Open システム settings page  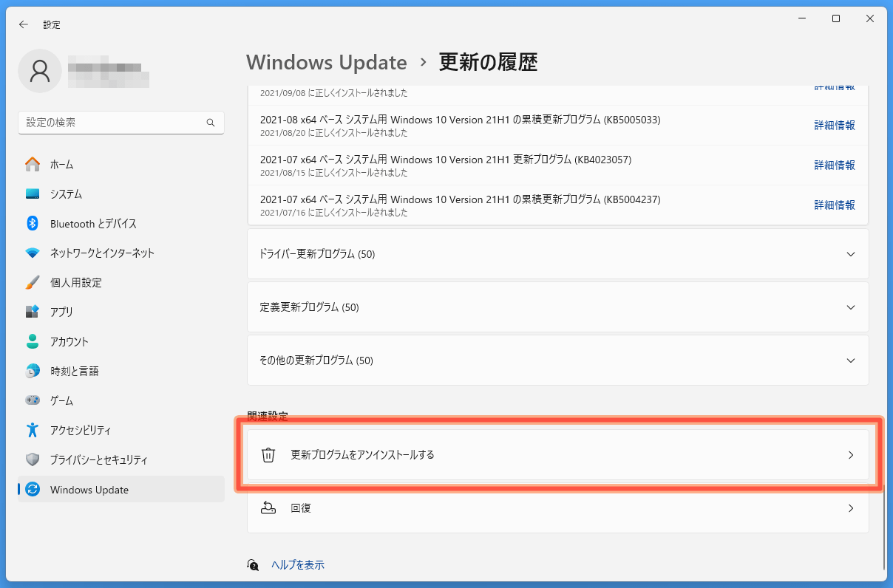click(x=121, y=194)
